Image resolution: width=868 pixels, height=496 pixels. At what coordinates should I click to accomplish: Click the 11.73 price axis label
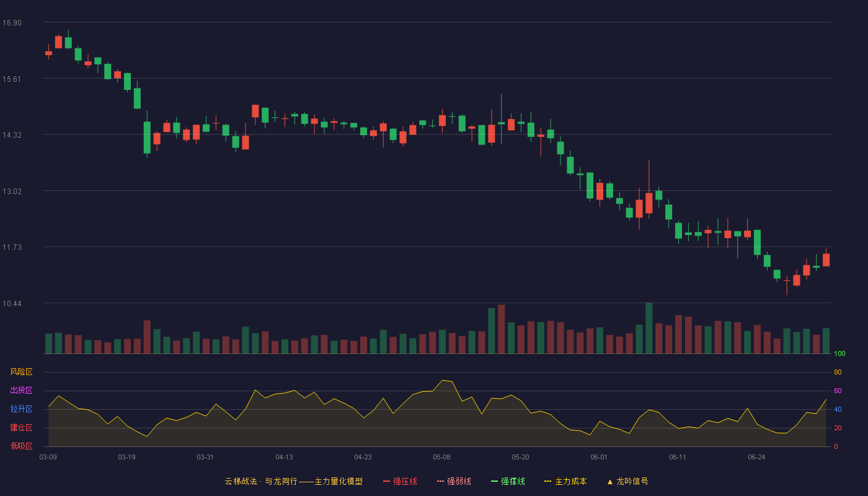pos(12,247)
